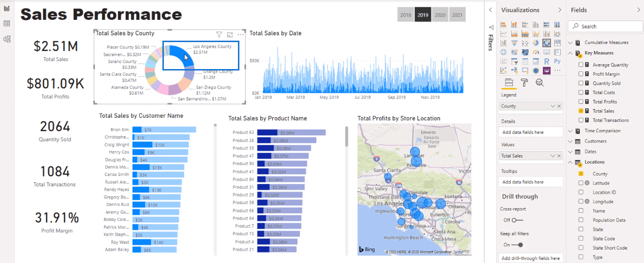Viewport: 644px width, 263px height.
Task: Uncheck the Total Sales measure
Action: (x=581, y=111)
